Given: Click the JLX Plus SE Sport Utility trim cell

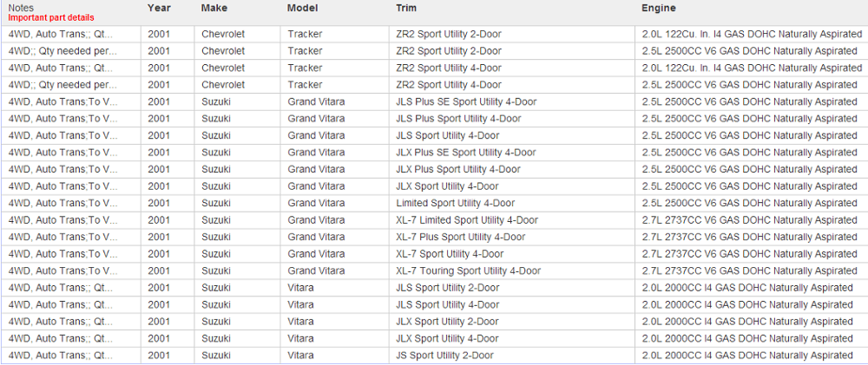Looking at the screenshot, I should (x=466, y=153).
